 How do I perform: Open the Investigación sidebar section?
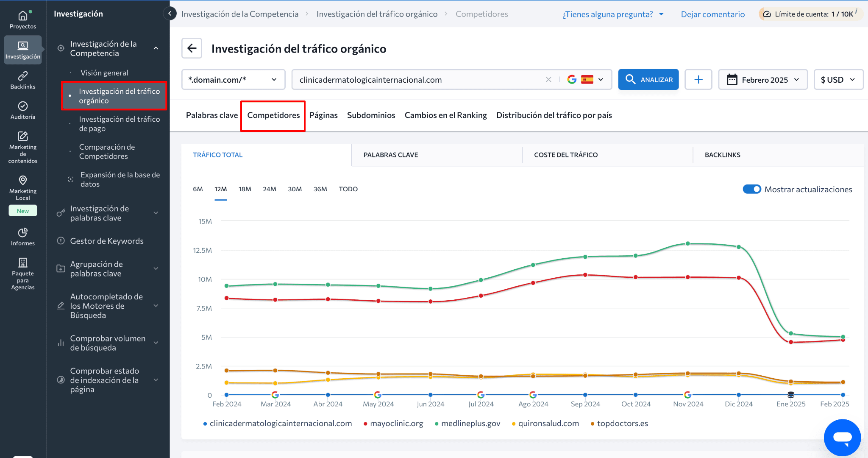pyautogui.click(x=23, y=50)
